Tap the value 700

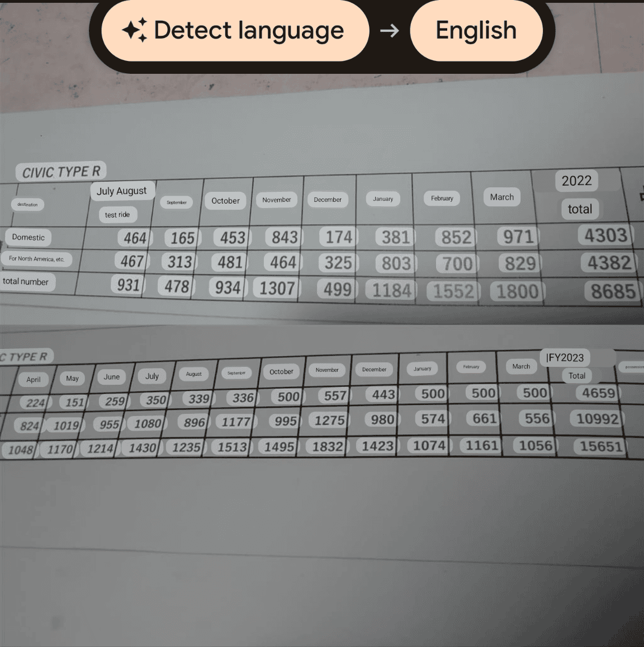(x=457, y=264)
